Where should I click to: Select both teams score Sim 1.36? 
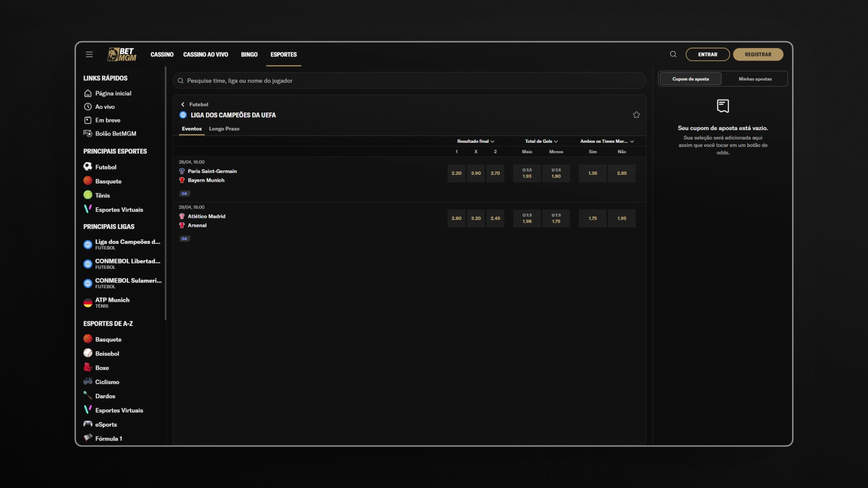593,174
